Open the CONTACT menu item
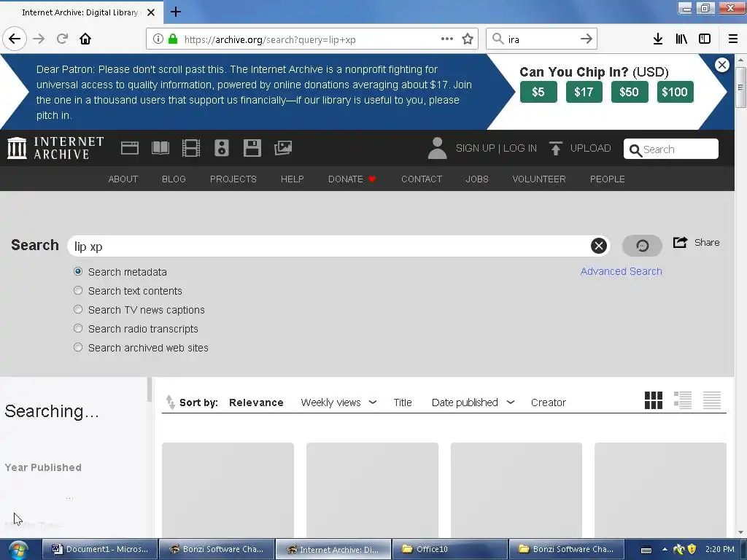747x560 pixels. tap(422, 179)
